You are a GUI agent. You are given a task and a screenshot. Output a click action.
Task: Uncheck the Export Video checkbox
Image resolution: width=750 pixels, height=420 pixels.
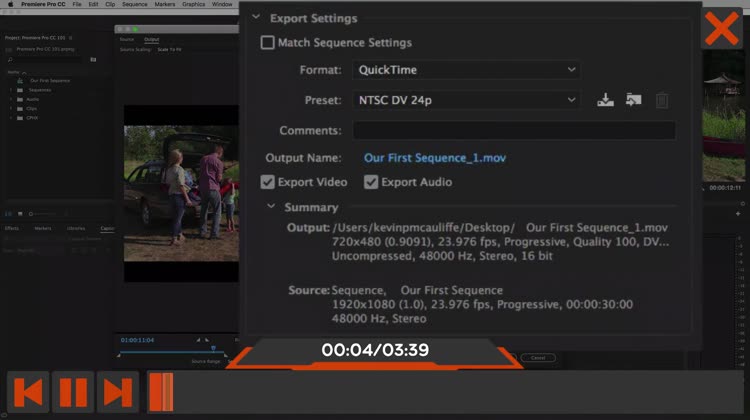click(268, 182)
